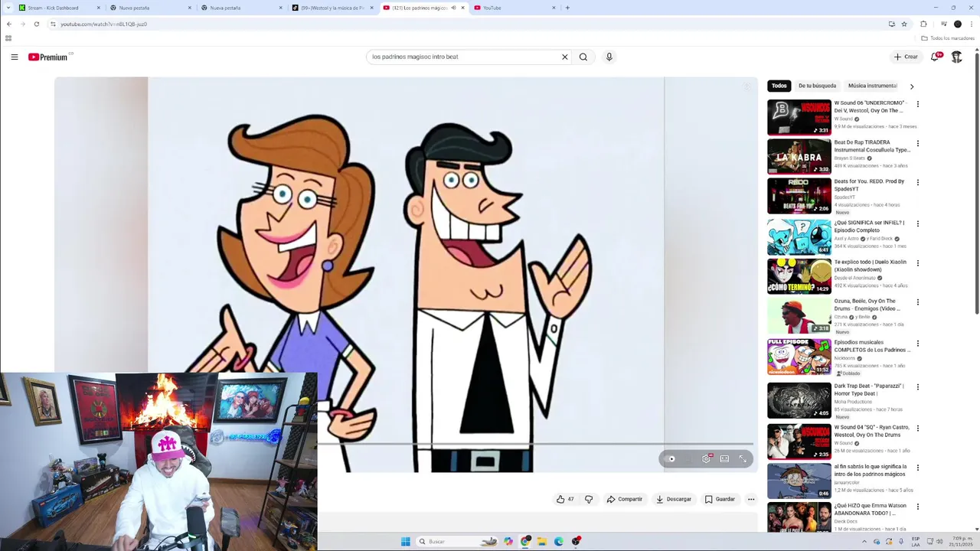Dislike the video with thumbs down
Image resolution: width=980 pixels, height=551 pixels.
coord(589,499)
